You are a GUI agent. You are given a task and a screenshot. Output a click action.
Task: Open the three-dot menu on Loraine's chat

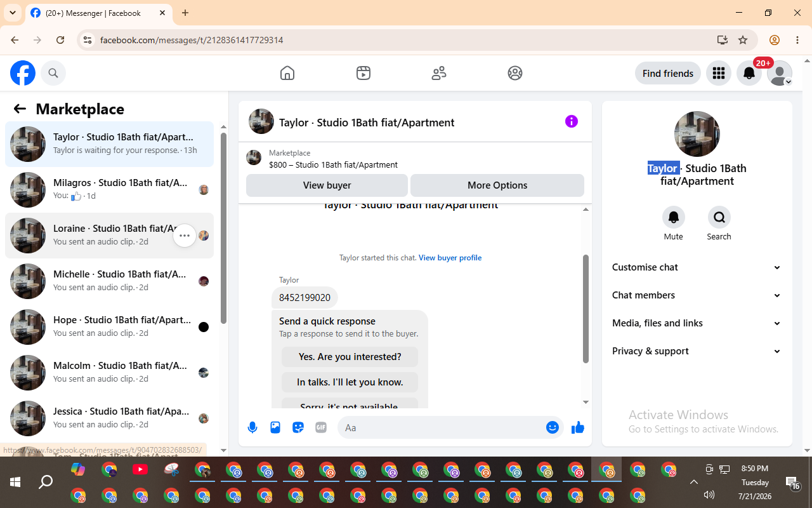click(x=185, y=236)
